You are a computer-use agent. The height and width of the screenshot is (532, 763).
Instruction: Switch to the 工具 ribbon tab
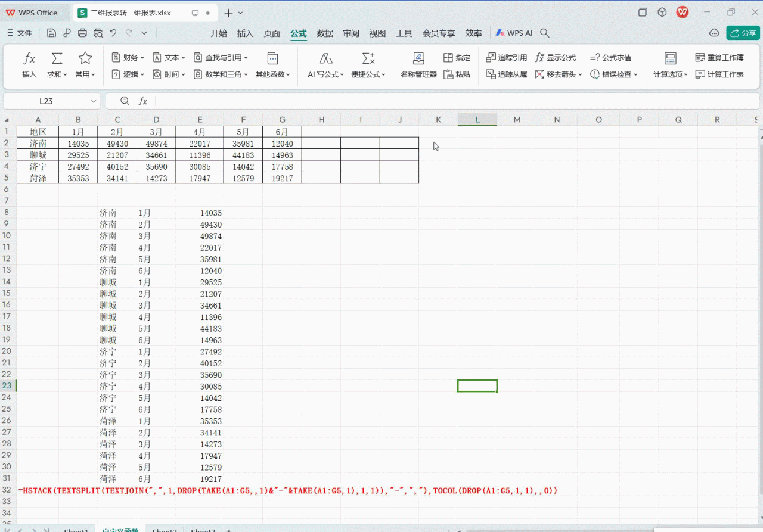pyautogui.click(x=404, y=33)
